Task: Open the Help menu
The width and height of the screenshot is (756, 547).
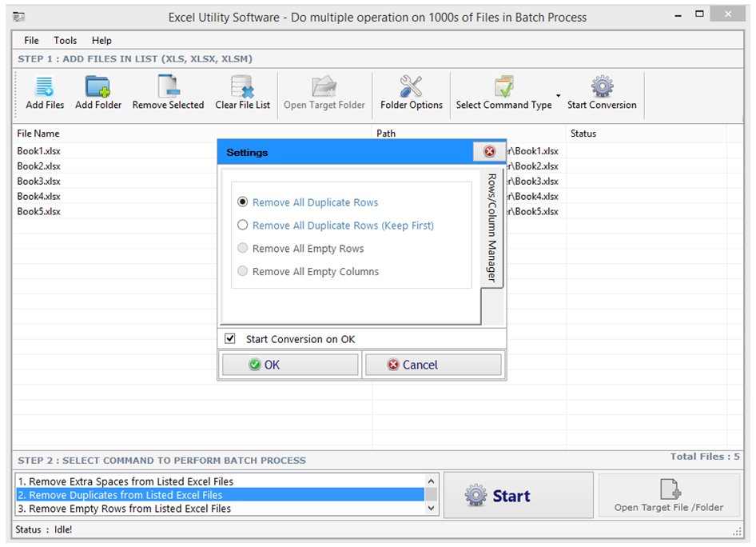Action: pyautogui.click(x=101, y=41)
